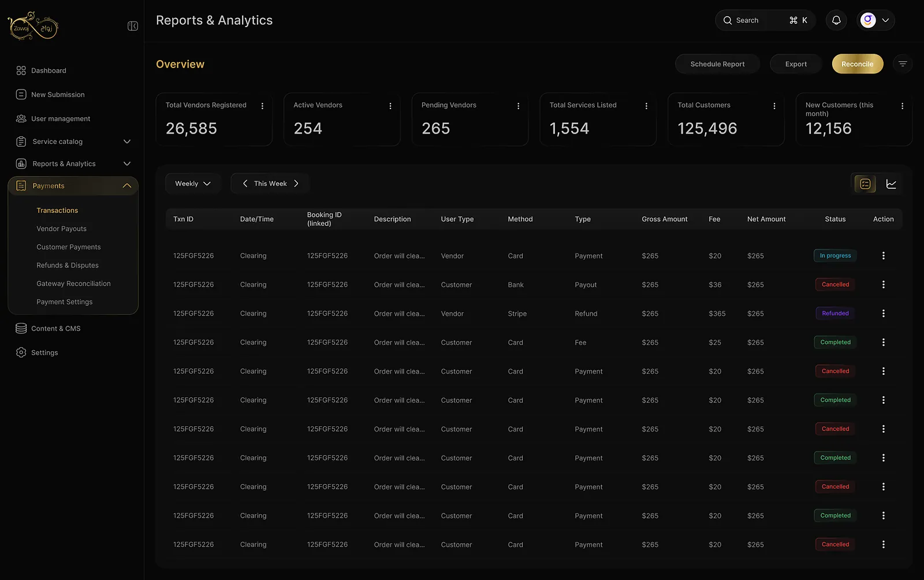Open Gateway Reconciliation submenu item
This screenshot has width=924, height=580.
point(74,284)
